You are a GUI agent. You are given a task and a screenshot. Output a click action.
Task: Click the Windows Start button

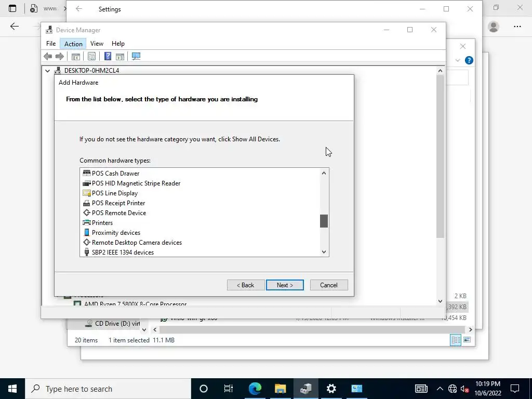[12, 389]
